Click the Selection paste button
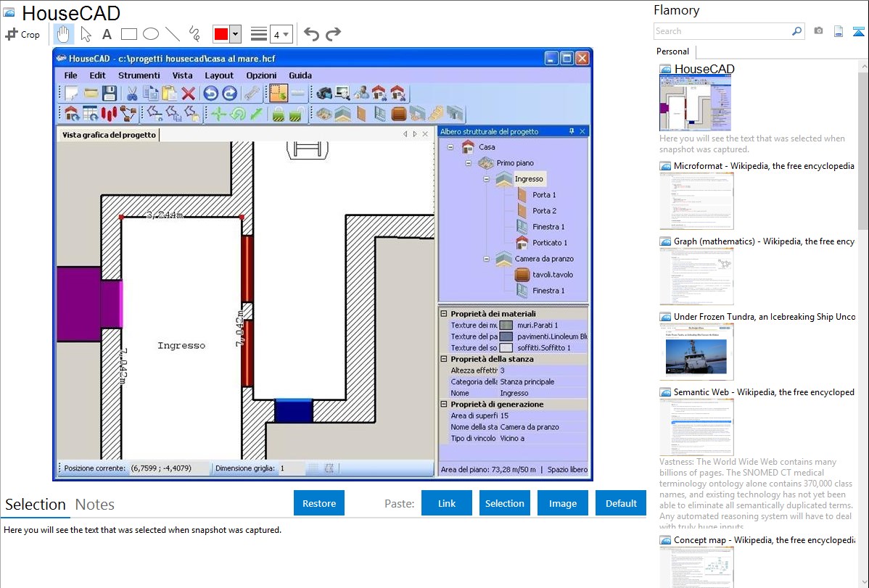 (504, 503)
